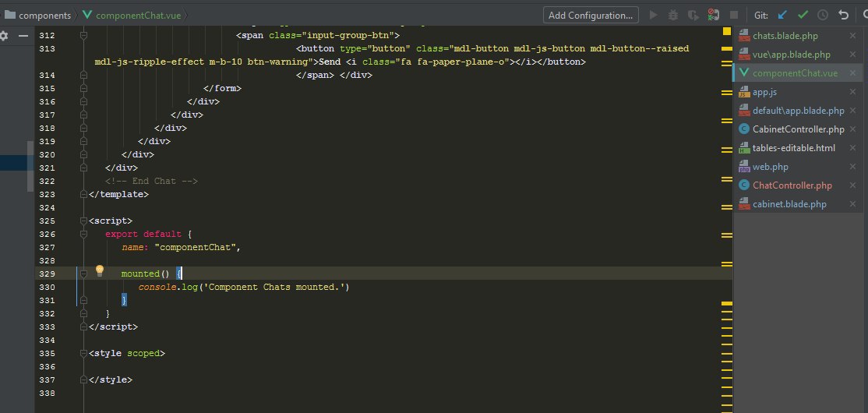The image size is (868, 413).
Task: Close componentChat.vue tab
Action: click(x=852, y=73)
